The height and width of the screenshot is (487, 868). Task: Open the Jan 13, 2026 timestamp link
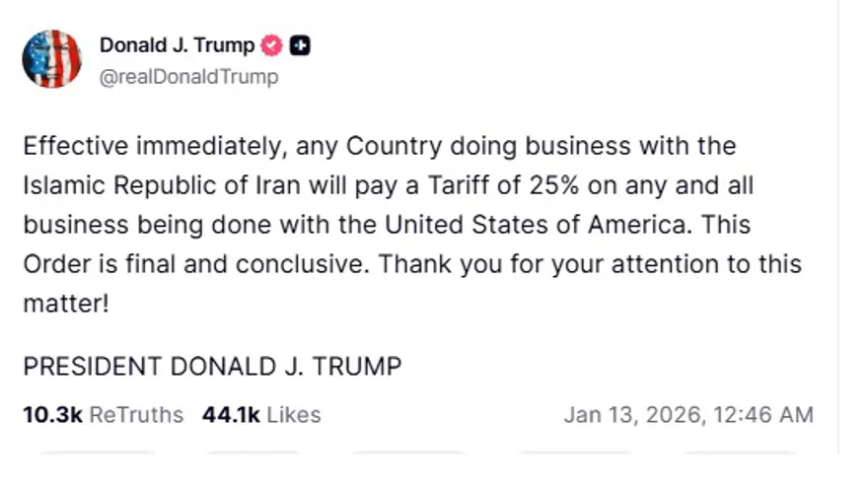tap(687, 415)
